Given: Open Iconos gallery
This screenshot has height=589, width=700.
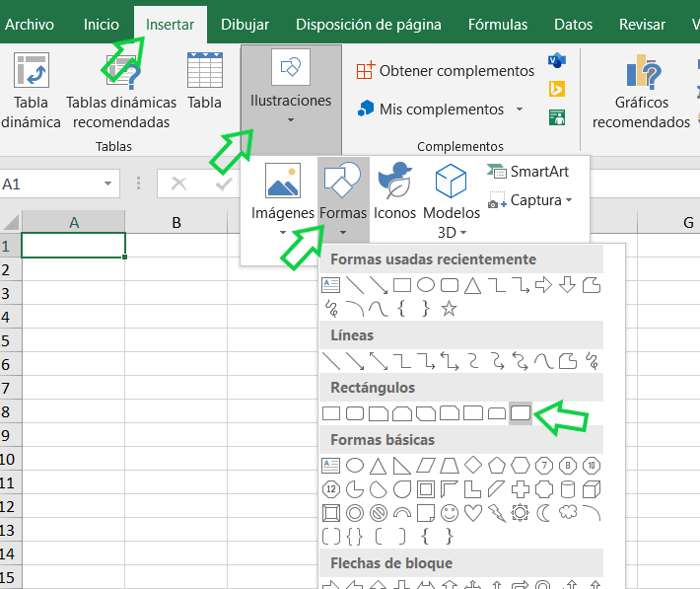Looking at the screenshot, I should (394, 192).
